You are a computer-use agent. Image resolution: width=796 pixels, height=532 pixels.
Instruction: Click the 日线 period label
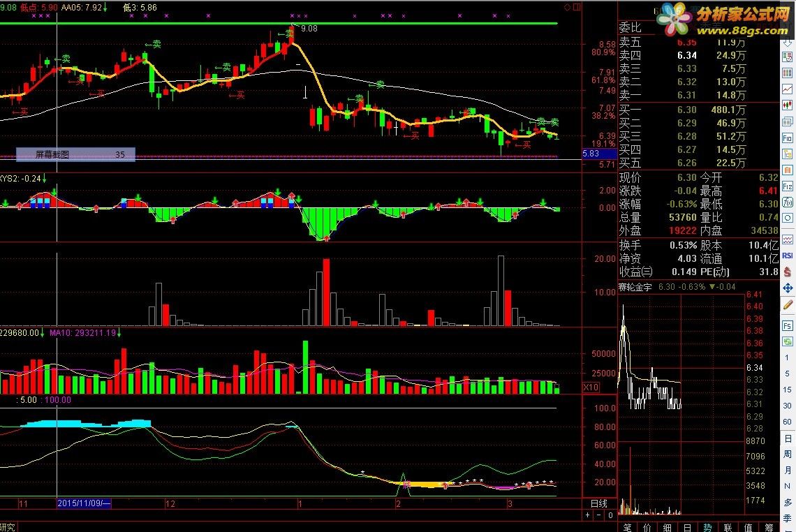(599, 503)
